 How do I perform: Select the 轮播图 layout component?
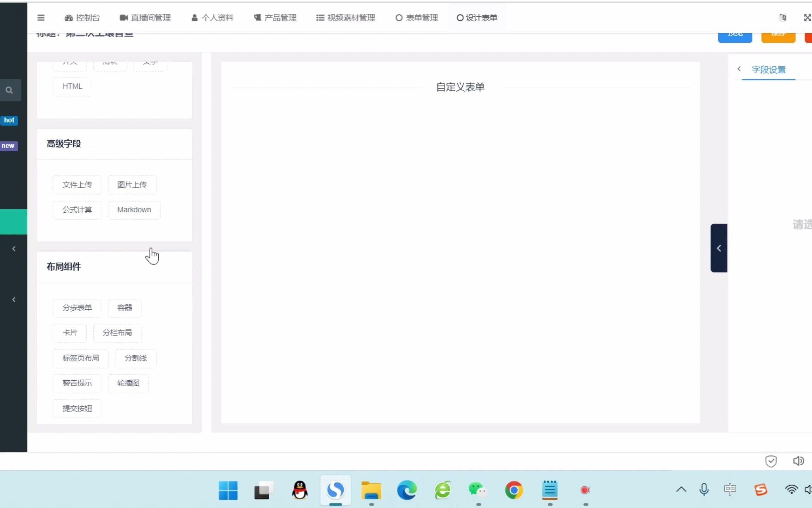pos(128,383)
